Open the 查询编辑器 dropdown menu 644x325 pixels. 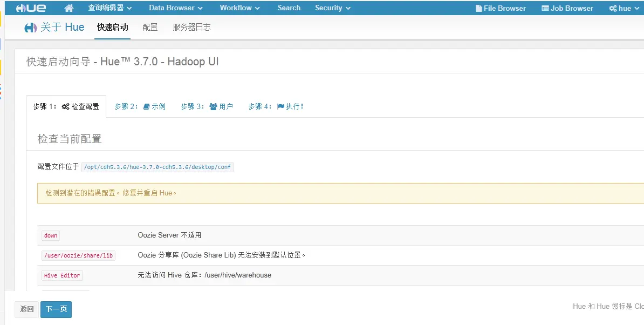click(110, 8)
